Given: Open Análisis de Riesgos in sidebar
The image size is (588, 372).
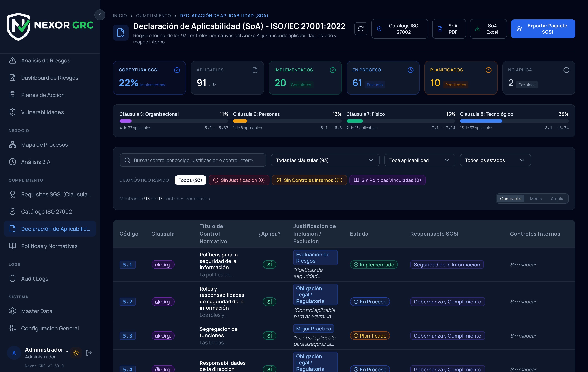Looking at the screenshot, I should (x=50, y=60).
